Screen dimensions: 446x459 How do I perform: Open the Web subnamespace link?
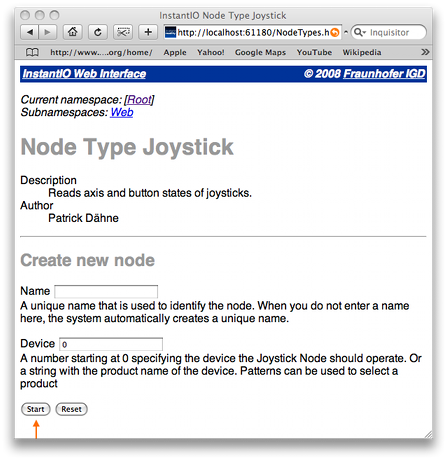pyautogui.click(x=122, y=112)
